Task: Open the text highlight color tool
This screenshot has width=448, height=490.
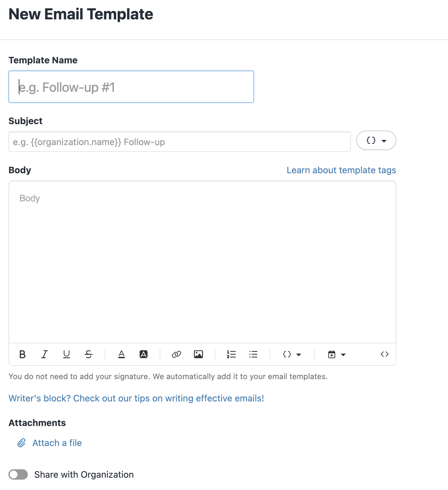Action: tap(144, 354)
